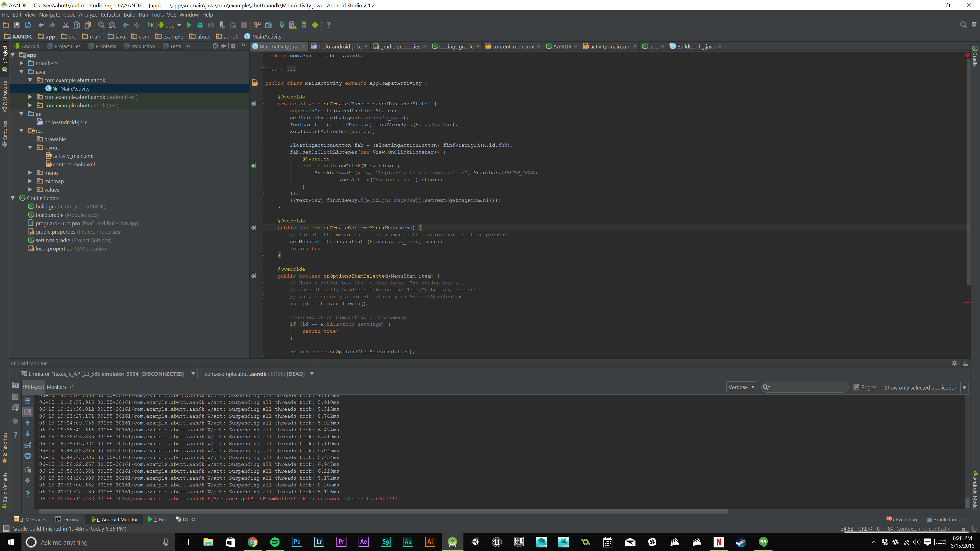Open the SDK Manager icon
This screenshot has height=551, width=980.
(304, 25)
